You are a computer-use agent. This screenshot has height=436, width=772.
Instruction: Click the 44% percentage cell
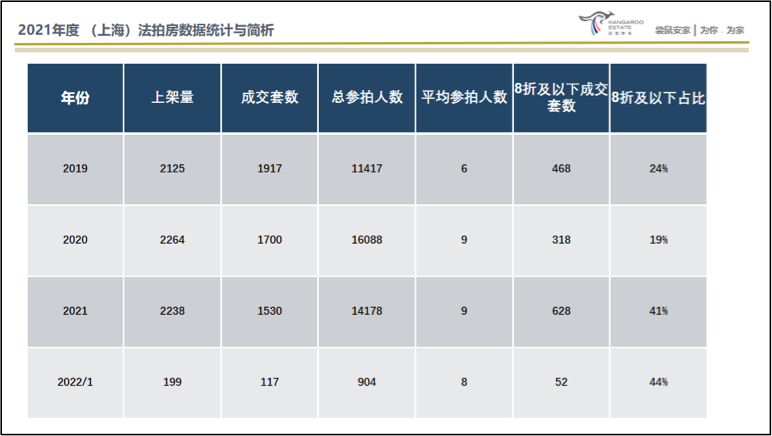point(657,382)
